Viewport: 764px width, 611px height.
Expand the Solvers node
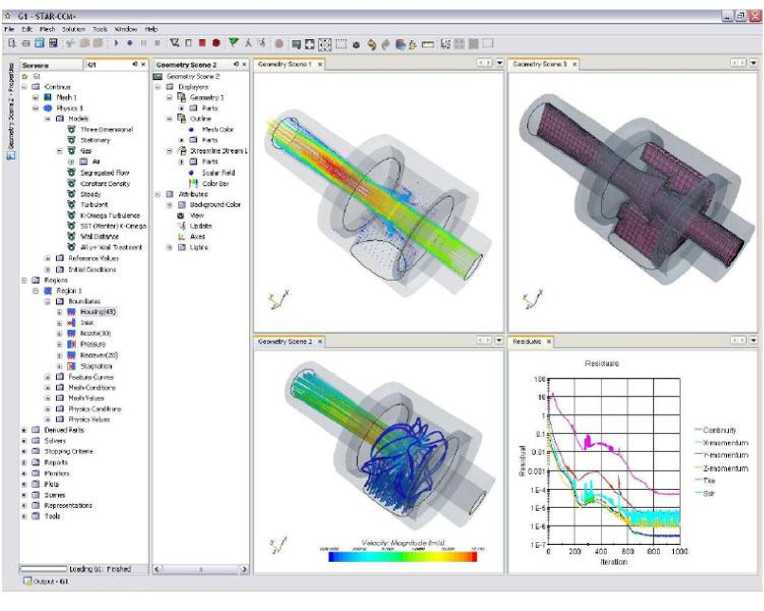pyautogui.click(x=24, y=440)
